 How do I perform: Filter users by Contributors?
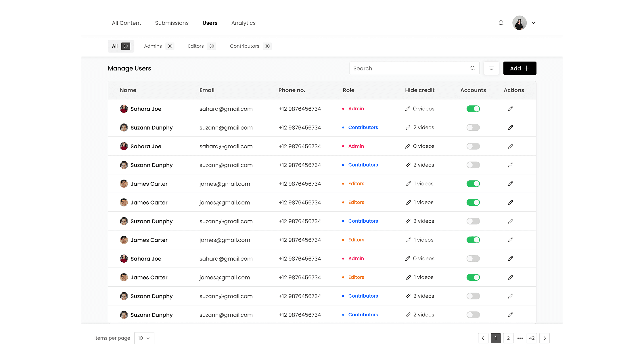[250, 46]
